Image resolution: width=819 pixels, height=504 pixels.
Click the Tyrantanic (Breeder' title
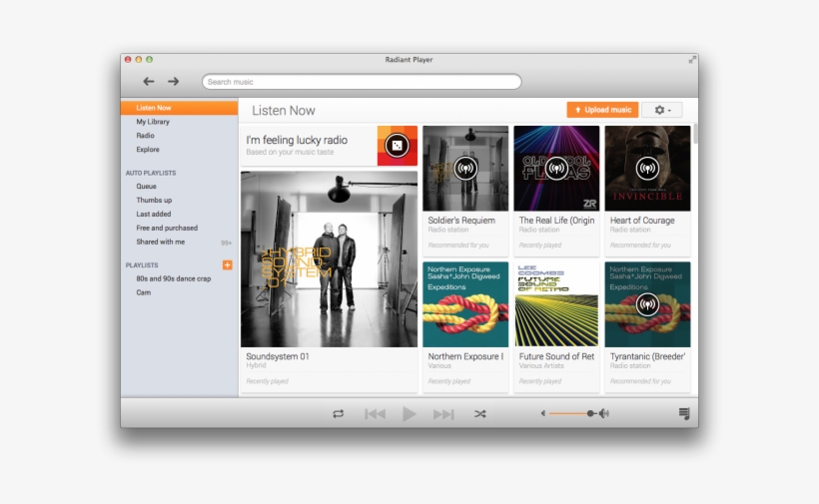(647, 356)
